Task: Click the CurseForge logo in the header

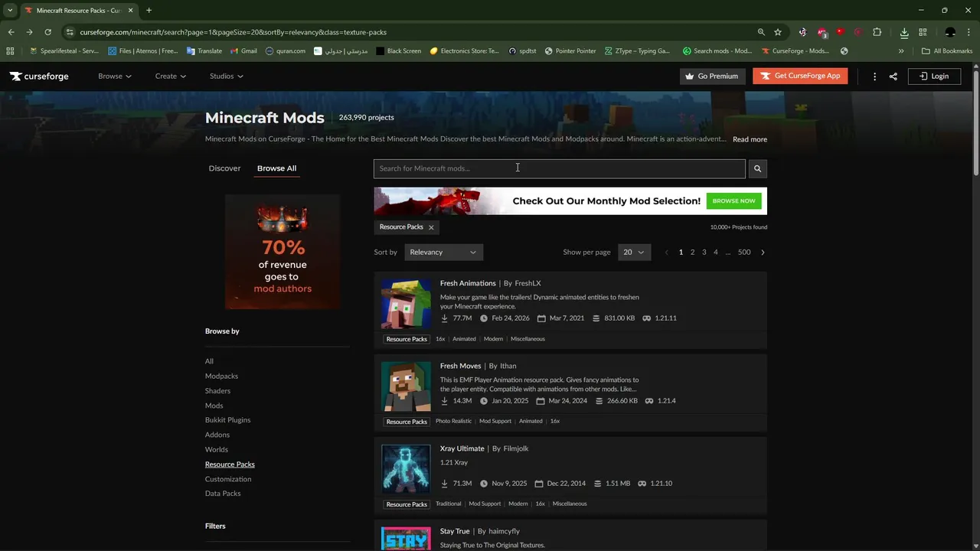Action: pos(39,77)
